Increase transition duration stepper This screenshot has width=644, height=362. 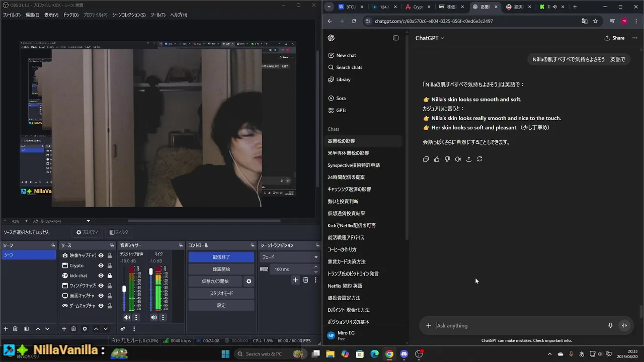pos(316,267)
